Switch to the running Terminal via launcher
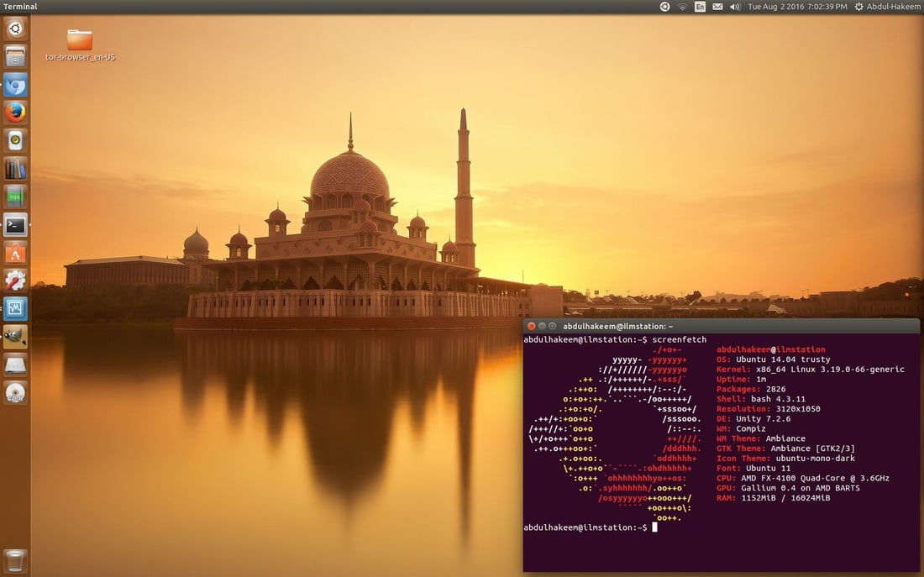Image resolution: width=924 pixels, height=577 pixels. click(15, 224)
